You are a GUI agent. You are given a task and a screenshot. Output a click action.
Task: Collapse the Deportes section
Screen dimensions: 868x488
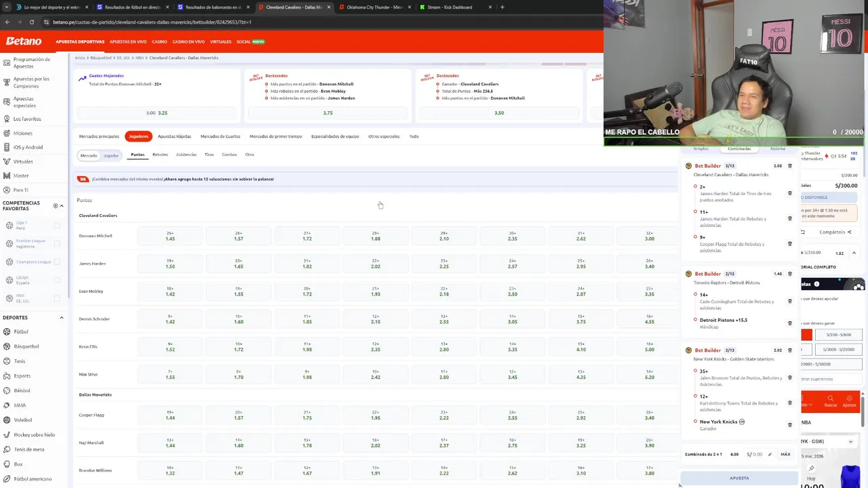pos(62,317)
